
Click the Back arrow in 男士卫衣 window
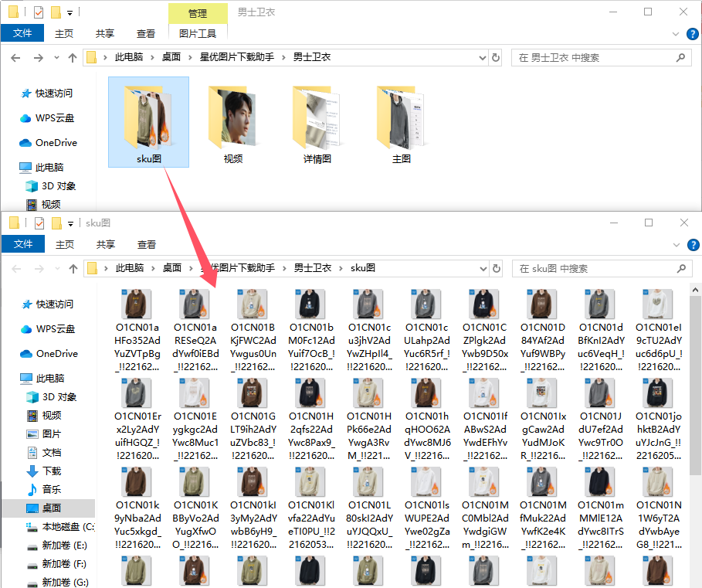tap(15, 58)
